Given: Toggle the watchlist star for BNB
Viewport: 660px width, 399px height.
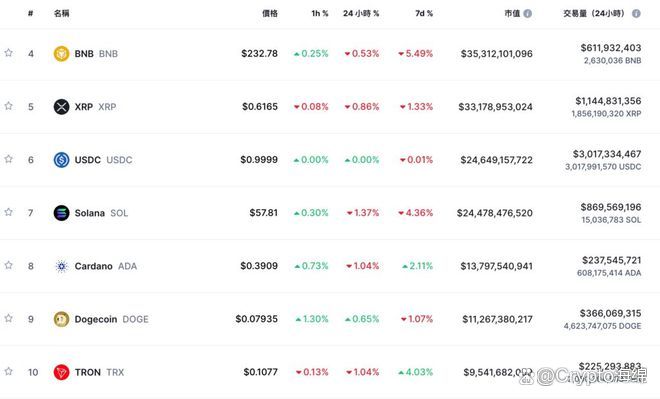Looking at the screenshot, I should coord(8,53).
